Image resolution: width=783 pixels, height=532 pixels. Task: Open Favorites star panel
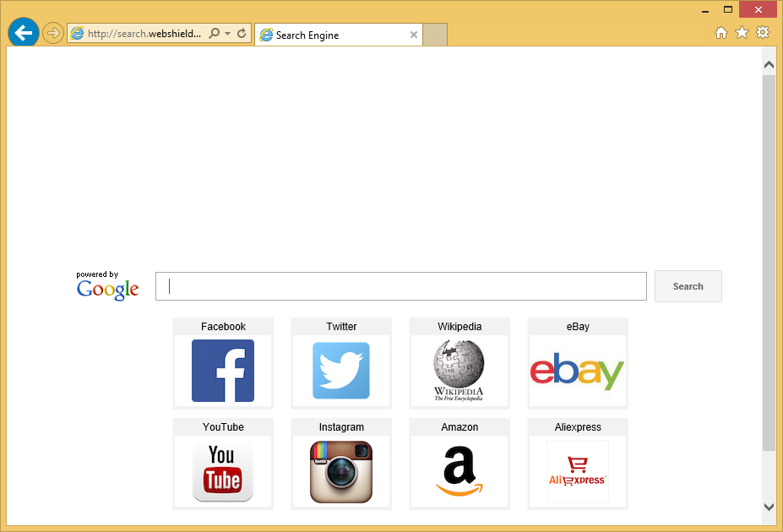pyautogui.click(x=742, y=33)
